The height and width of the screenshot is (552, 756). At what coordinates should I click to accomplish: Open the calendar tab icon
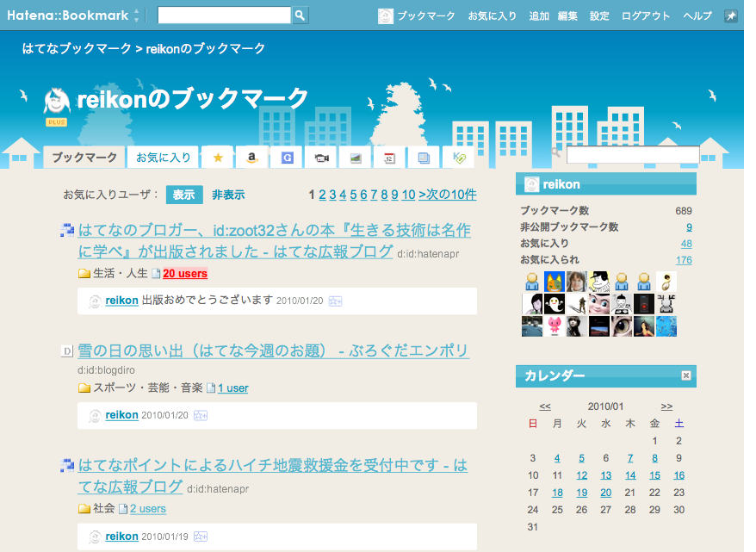(389, 158)
